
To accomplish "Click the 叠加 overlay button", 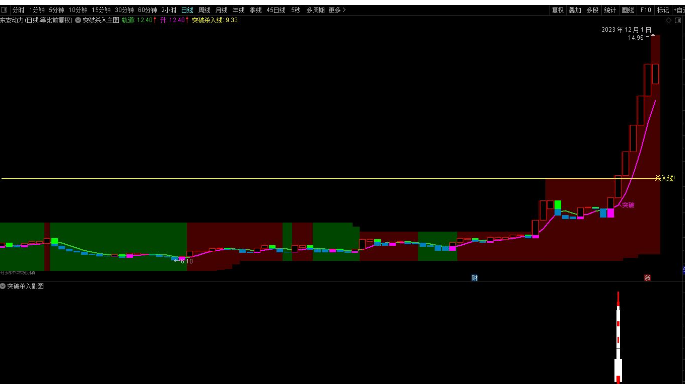I will coord(575,10).
